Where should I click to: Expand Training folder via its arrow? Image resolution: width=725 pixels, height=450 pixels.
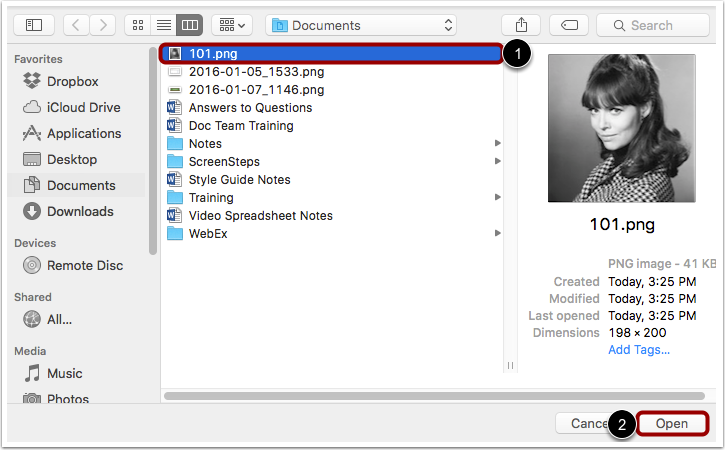pyautogui.click(x=498, y=197)
